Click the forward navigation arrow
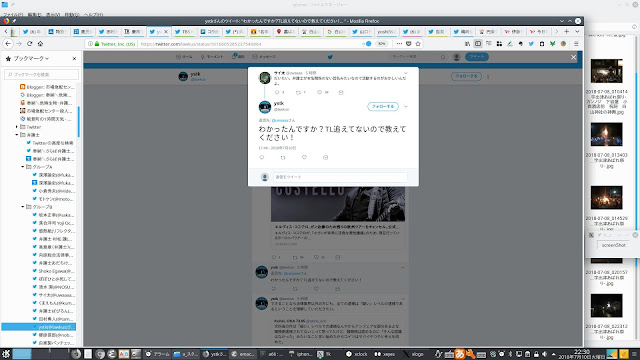Viewport: 640px width, 360px height. click(19, 44)
